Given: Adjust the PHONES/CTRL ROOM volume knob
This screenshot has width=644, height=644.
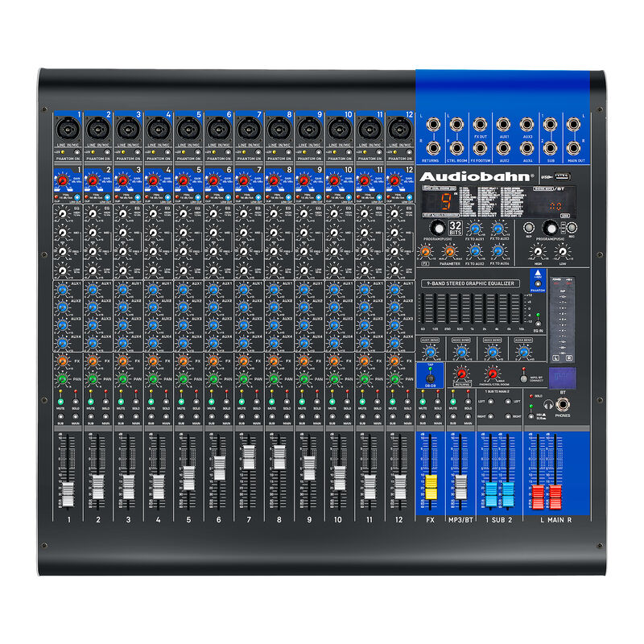Looking at the screenshot, I should point(492,374).
